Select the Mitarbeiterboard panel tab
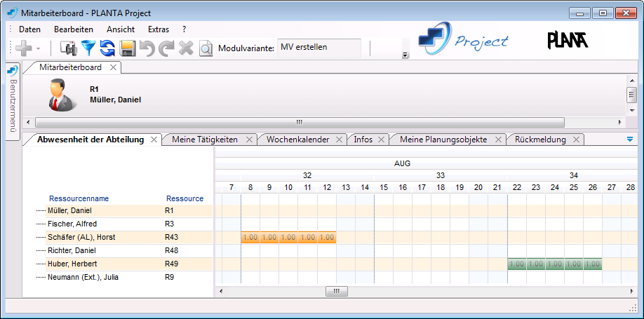The image size is (644, 319). 70,67
